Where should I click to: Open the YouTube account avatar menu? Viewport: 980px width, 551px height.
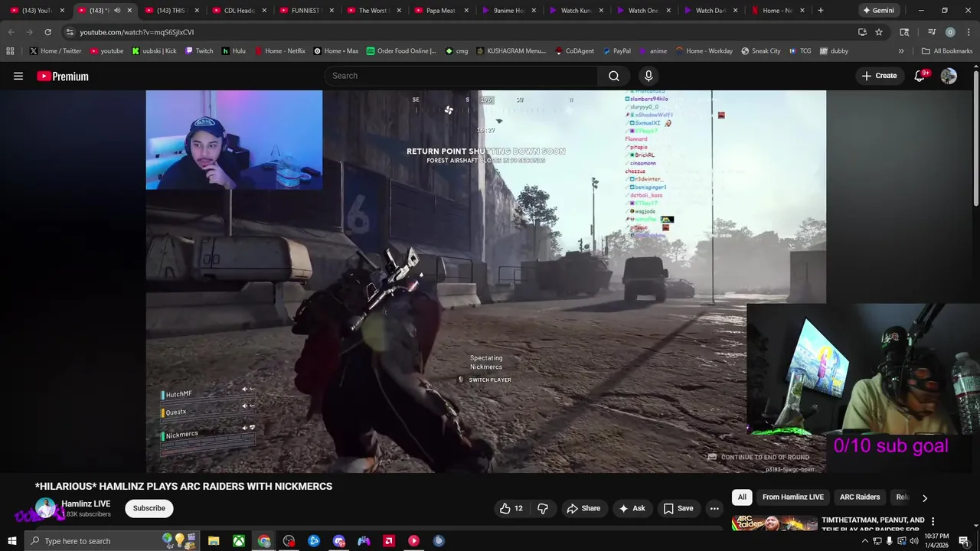[x=949, y=76]
